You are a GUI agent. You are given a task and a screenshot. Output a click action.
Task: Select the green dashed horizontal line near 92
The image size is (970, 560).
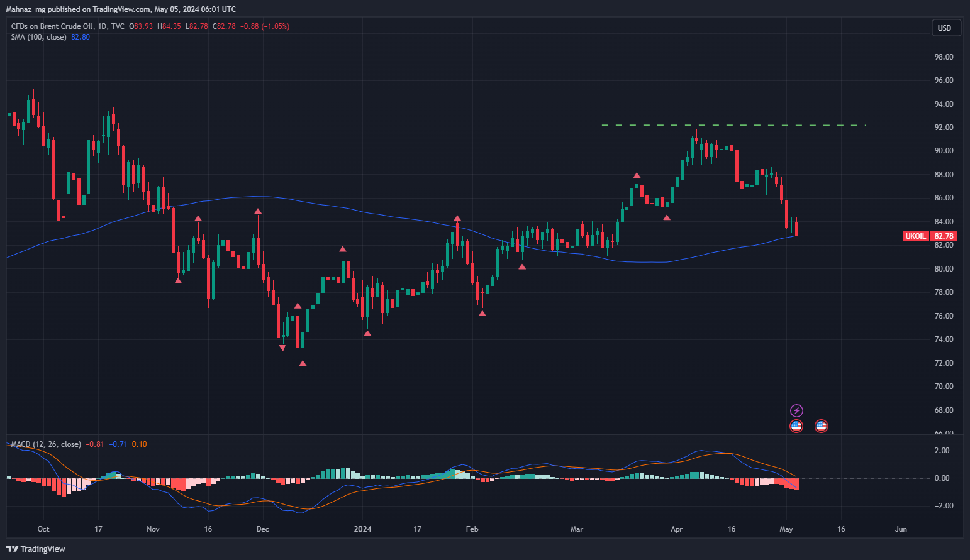click(x=733, y=126)
